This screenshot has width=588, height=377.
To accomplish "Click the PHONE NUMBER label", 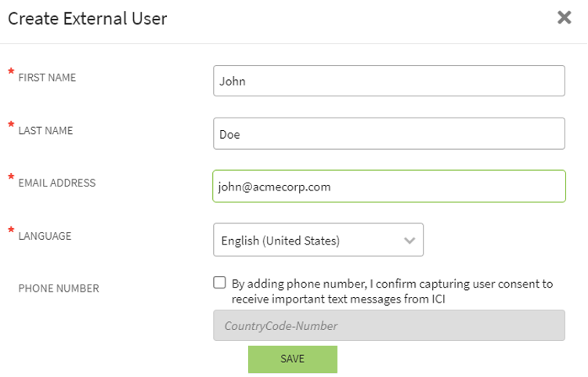I will 59,288.
